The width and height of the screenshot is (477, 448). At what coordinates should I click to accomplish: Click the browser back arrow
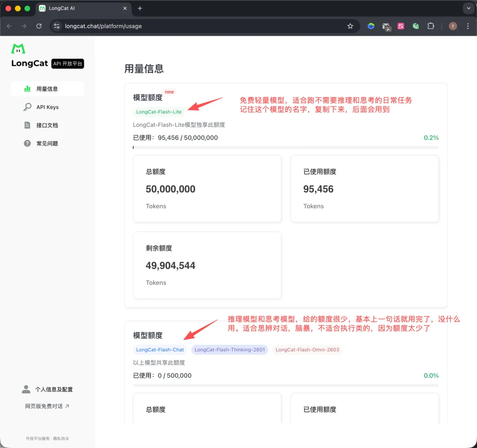(x=9, y=26)
